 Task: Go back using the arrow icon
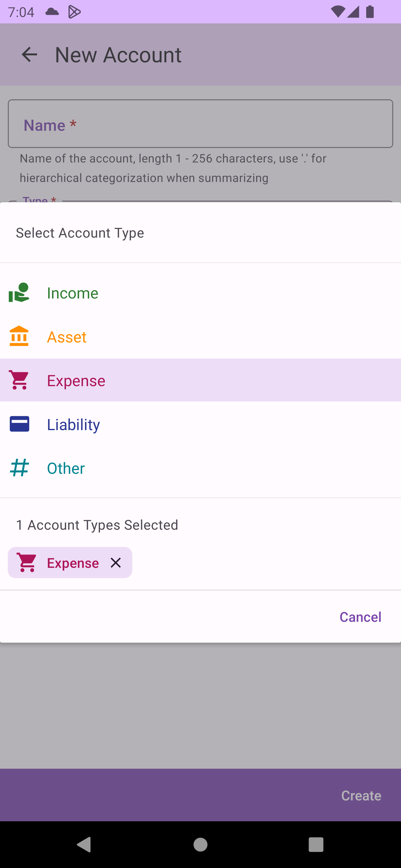coord(29,55)
